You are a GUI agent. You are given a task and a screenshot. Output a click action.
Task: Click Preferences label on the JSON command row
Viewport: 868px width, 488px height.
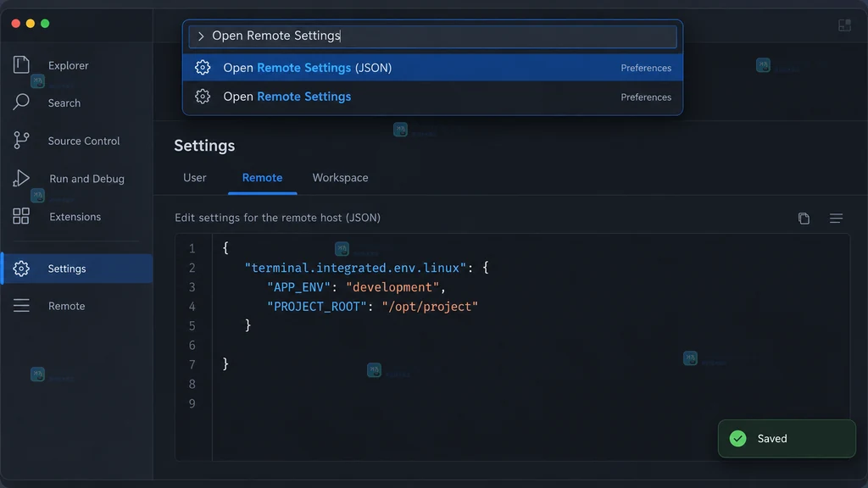pos(645,68)
